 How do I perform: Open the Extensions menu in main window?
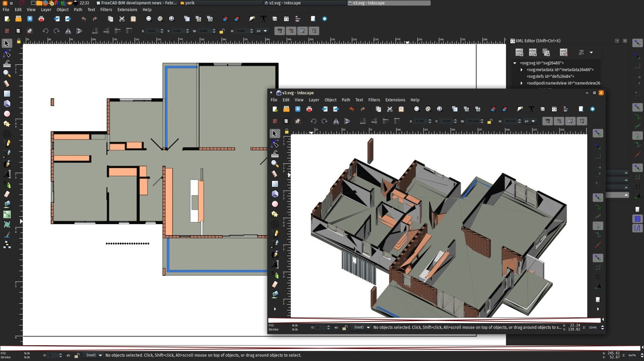pos(127,10)
